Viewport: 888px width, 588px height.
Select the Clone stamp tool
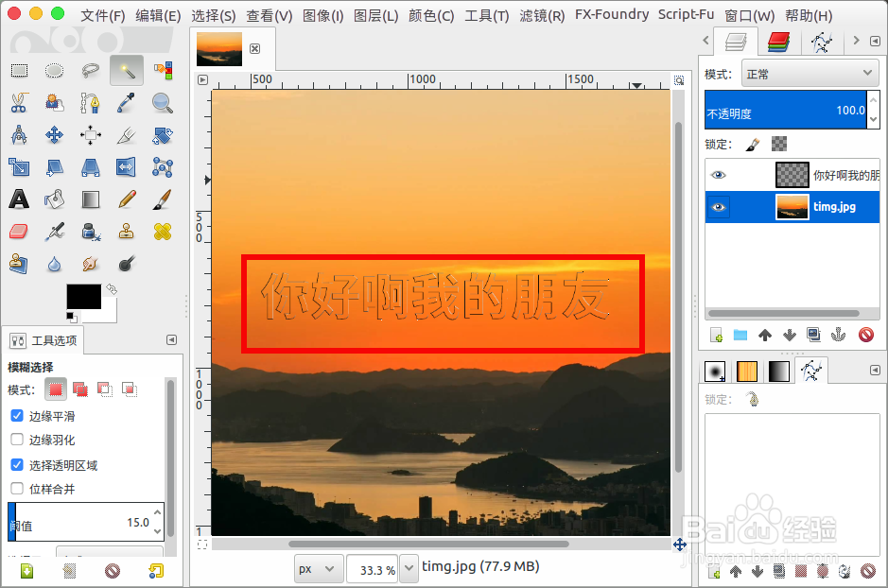[127, 232]
